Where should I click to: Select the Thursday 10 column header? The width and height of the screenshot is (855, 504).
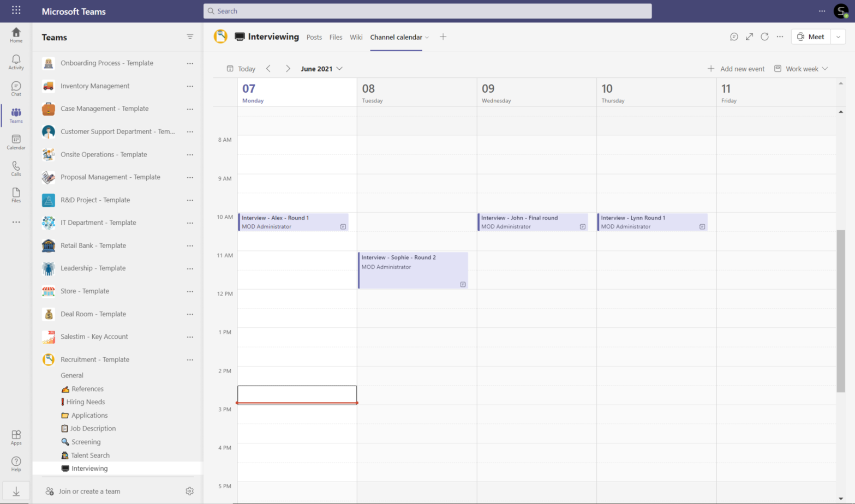(656, 93)
